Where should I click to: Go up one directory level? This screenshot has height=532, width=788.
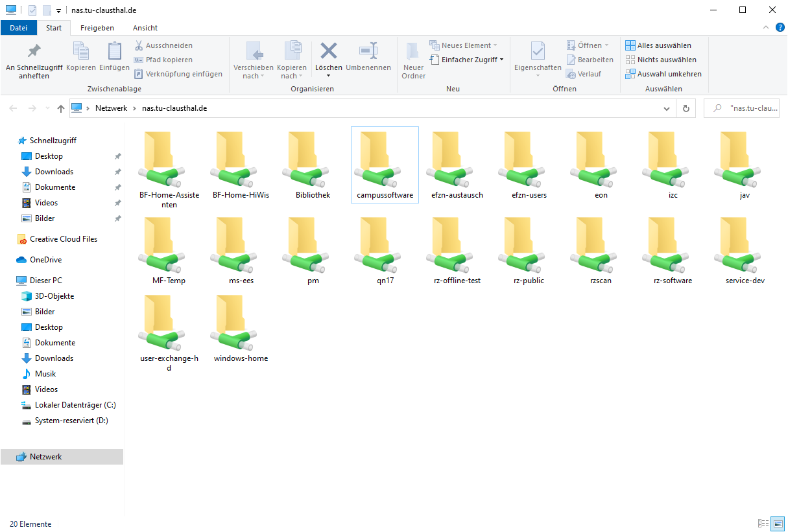pos(60,108)
